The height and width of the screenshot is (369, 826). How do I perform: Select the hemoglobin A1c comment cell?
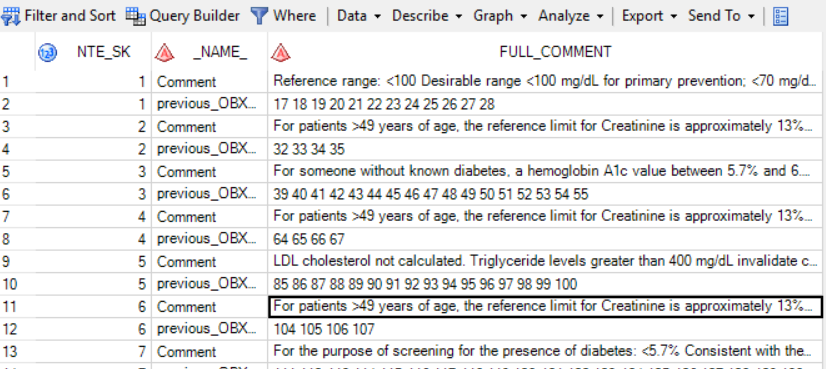546,172
